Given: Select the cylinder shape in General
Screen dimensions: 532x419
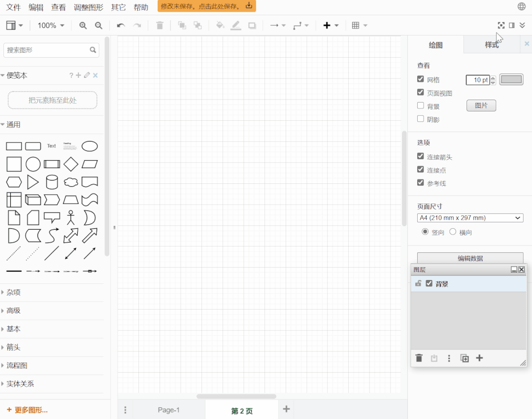Looking at the screenshot, I should [x=52, y=182].
